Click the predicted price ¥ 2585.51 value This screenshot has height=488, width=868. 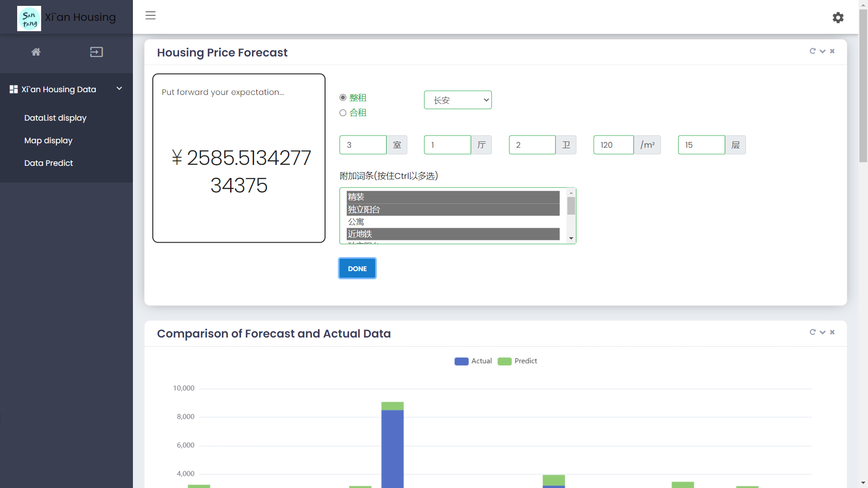point(241,172)
